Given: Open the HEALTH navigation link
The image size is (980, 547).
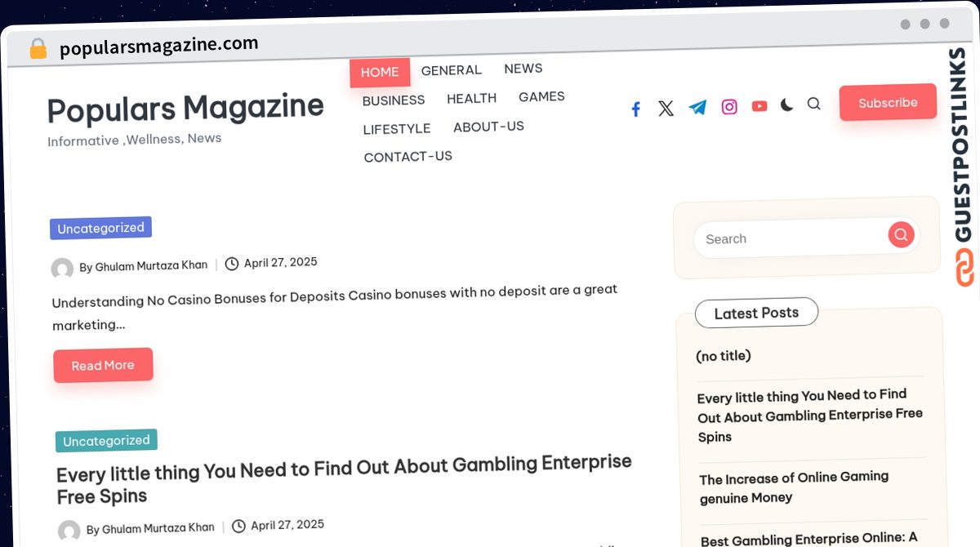Looking at the screenshot, I should tap(471, 99).
